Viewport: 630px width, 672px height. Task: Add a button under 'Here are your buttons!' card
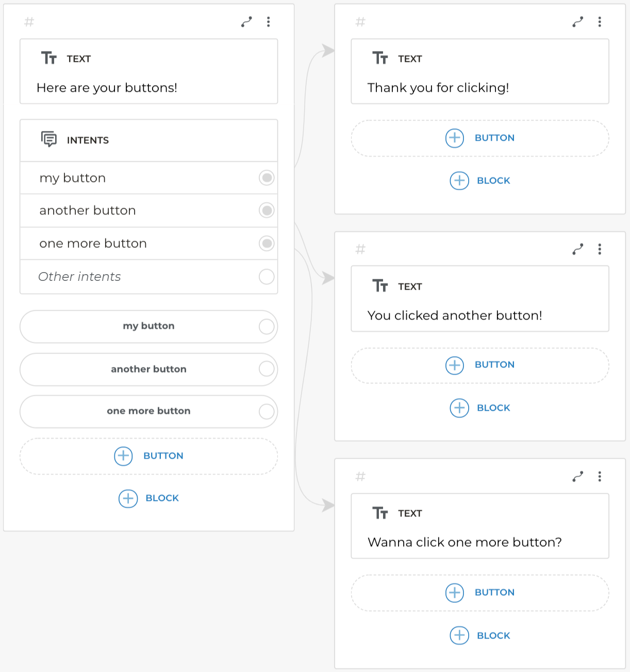tap(149, 456)
